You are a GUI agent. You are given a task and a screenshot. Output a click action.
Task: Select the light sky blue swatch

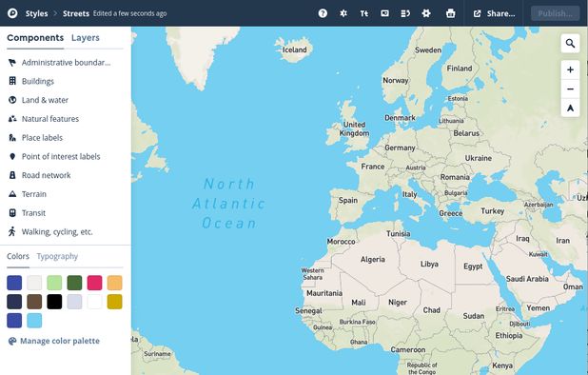point(34,321)
